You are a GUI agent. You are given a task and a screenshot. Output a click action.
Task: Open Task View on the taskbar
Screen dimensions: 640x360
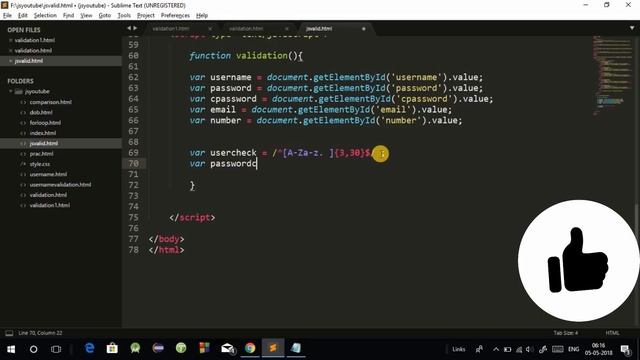(56, 349)
